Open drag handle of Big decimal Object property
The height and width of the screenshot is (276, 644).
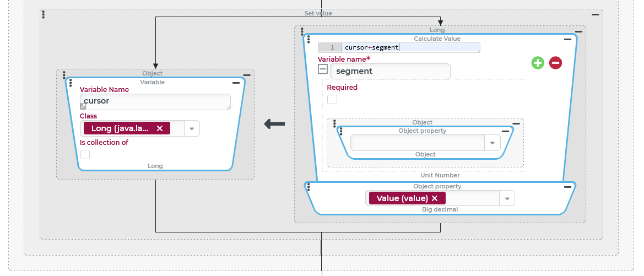pyautogui.click(x=309, y=187)
